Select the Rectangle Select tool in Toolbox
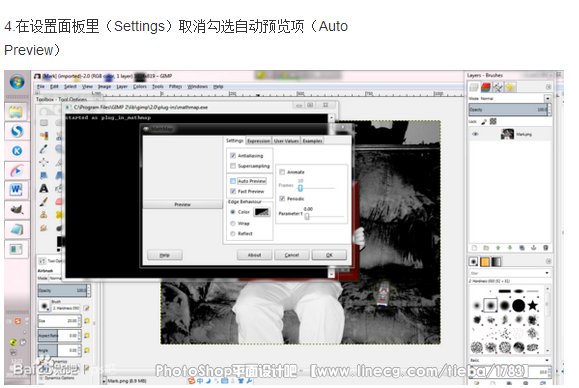579x388 pixels. pyautogui.click(x=44, y=123)
